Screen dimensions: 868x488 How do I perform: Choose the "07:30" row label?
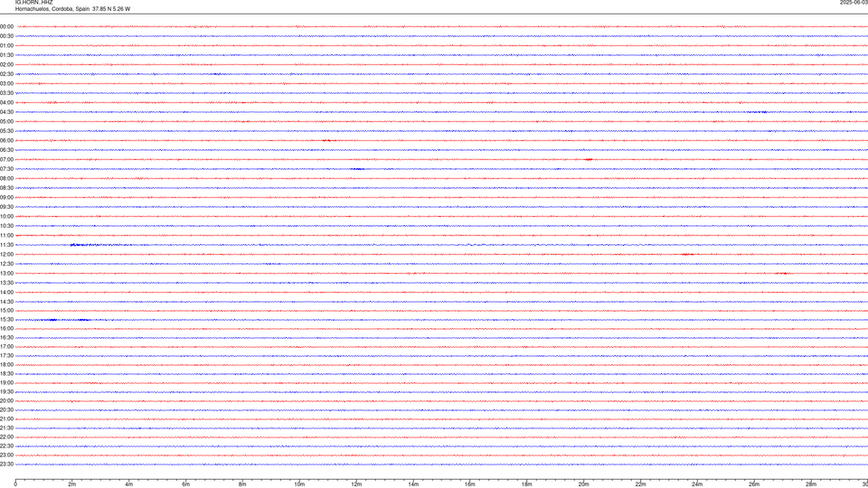click(x=6, y=169)
